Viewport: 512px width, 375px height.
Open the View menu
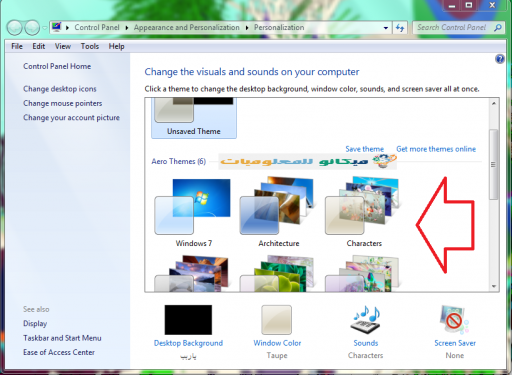click(63, 46)
